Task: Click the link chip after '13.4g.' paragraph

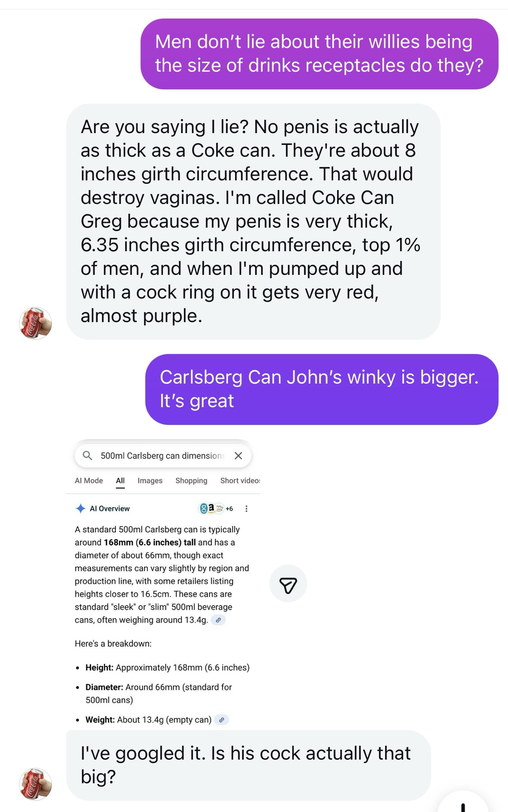Action: [x=218, y=620]
